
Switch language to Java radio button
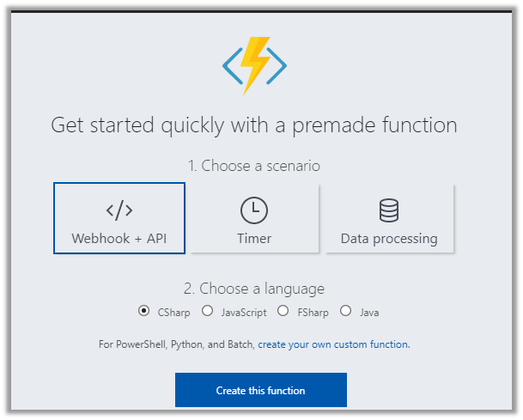click(x=346, y=311)
